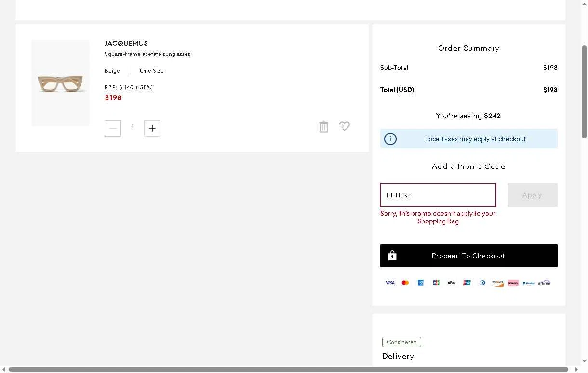Click the Considered badge
588x373 pixels.
[x=401, y=342]
